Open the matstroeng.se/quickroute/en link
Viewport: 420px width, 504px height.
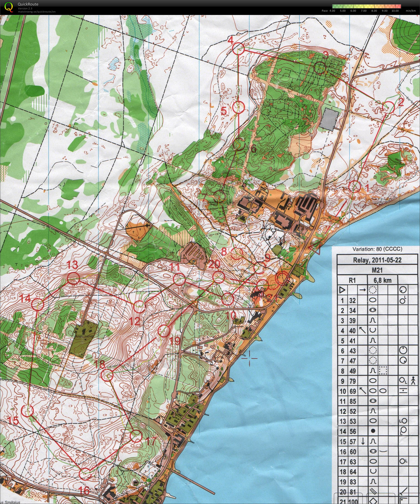coord(36,12)
